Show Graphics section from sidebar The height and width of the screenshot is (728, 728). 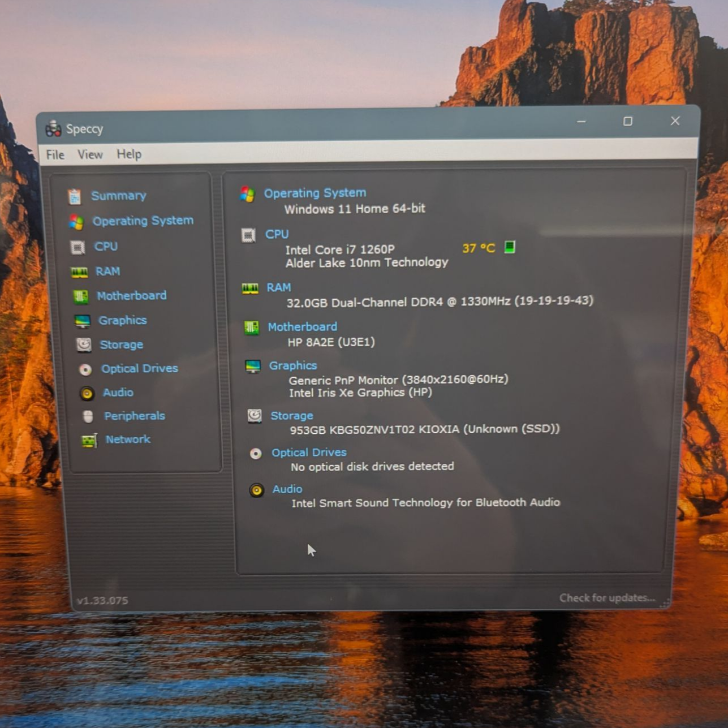[123, 320]
